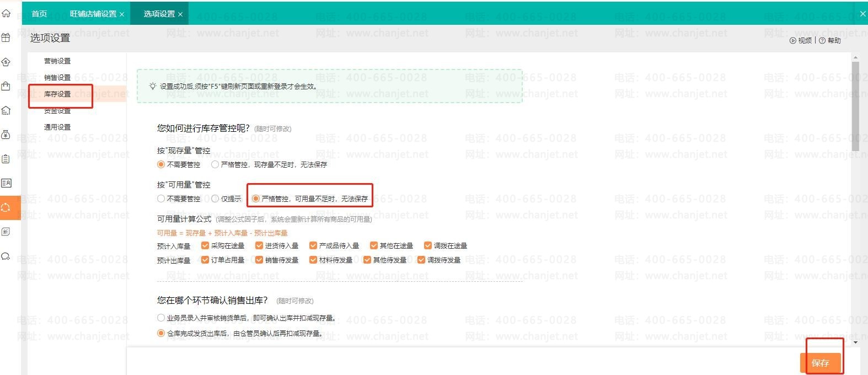Select the 选项设置 tab
The height and width of the screenshot is (375, 868).
point(159,14)
